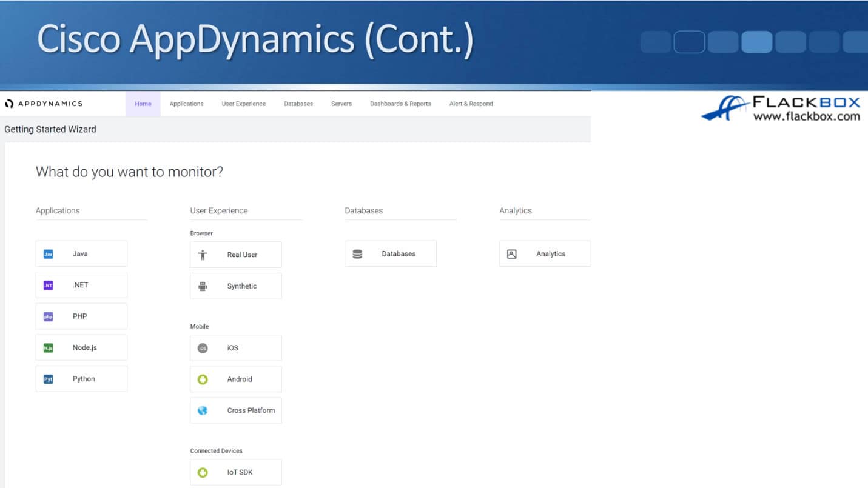The width and height of the screenshot is (868, 488).
Task: Select the Real User person icon
Action: [x=203, y=255]
